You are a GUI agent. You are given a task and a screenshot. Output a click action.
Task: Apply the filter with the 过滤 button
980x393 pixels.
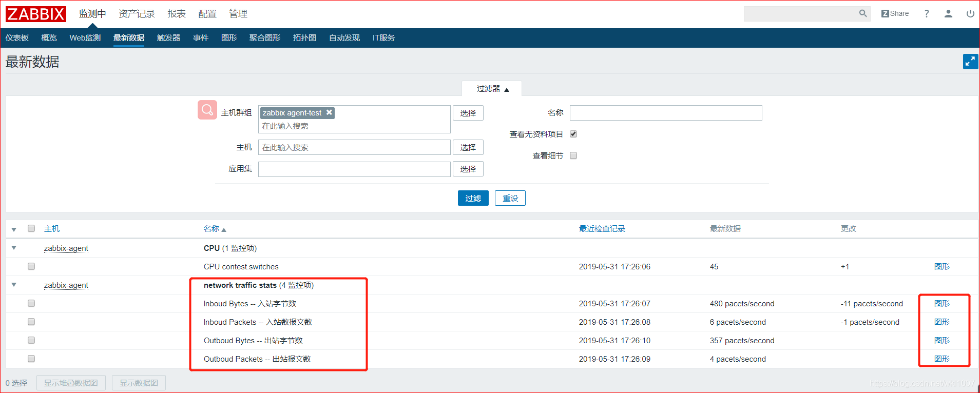[473, 198]
